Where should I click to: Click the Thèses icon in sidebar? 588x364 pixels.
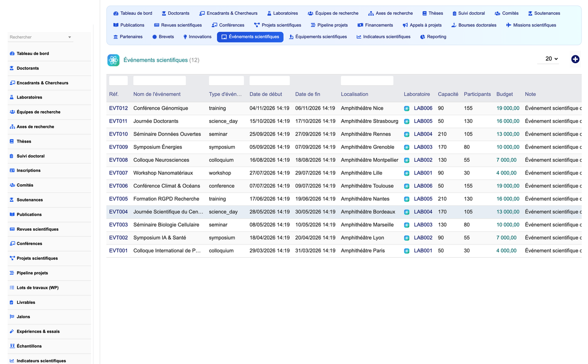[x=12, y=141]
